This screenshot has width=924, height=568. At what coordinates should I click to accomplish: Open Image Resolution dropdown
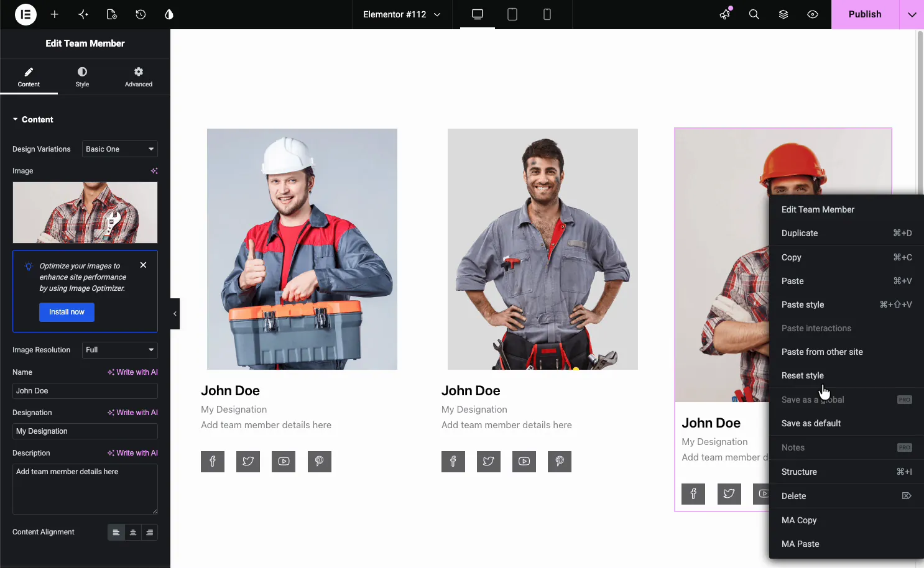(x=120, y=350)
